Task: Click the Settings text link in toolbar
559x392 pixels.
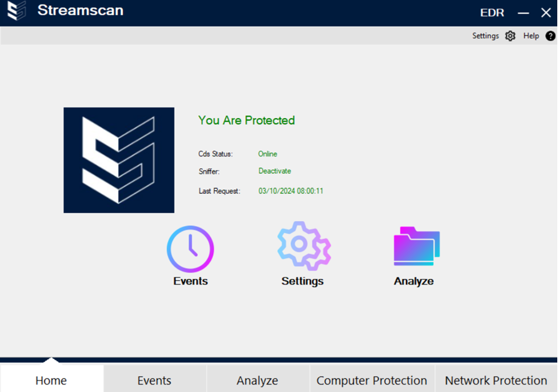Action: tap(485, 36)
